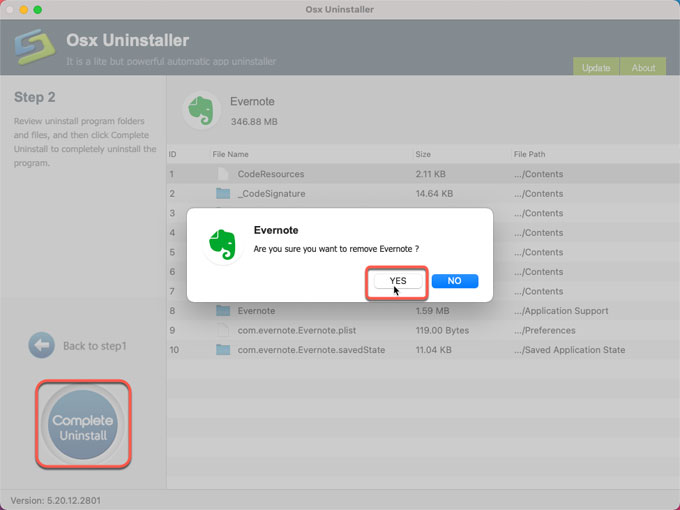Select the com.evernote.Evernote.plist file icon
This screenshot has width=680, height=510.
222,330
